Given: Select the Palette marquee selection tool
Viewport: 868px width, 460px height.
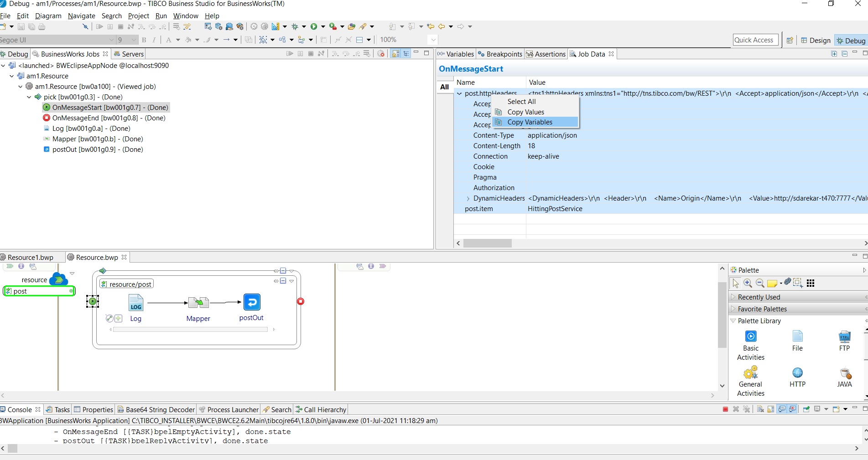Looking at the screenshot, I should click(x=798, y=283).
